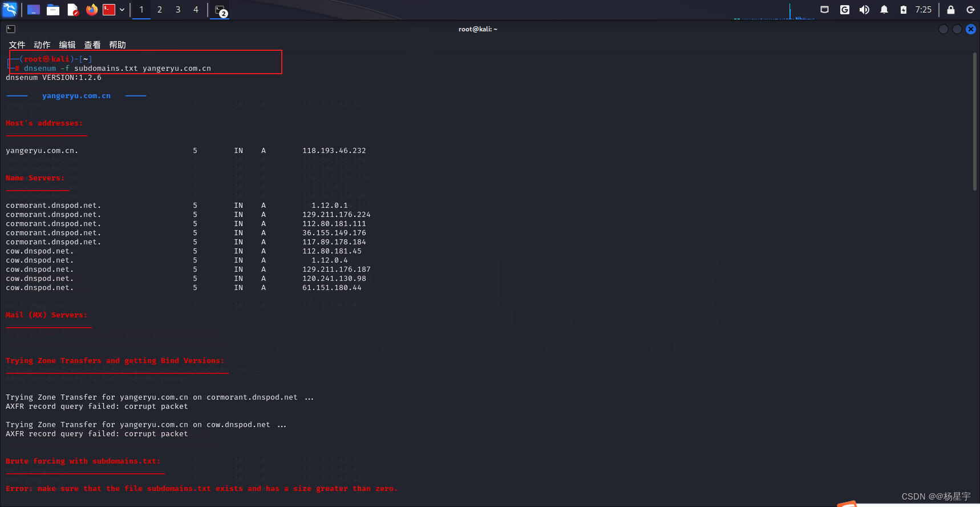Click IP address 112.80.181.111
This screenshot has width=980, height=507.
click(334, 224)
